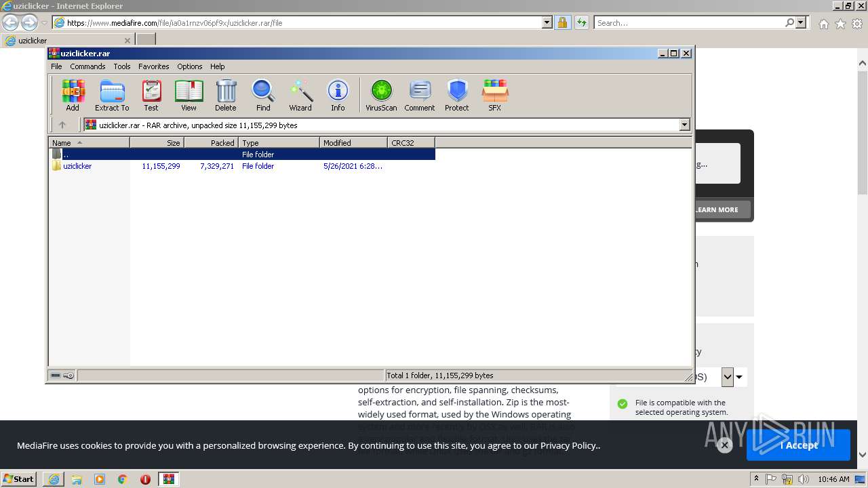
Task: Click the Add archive toolbar icon
Action: (73, 95)
